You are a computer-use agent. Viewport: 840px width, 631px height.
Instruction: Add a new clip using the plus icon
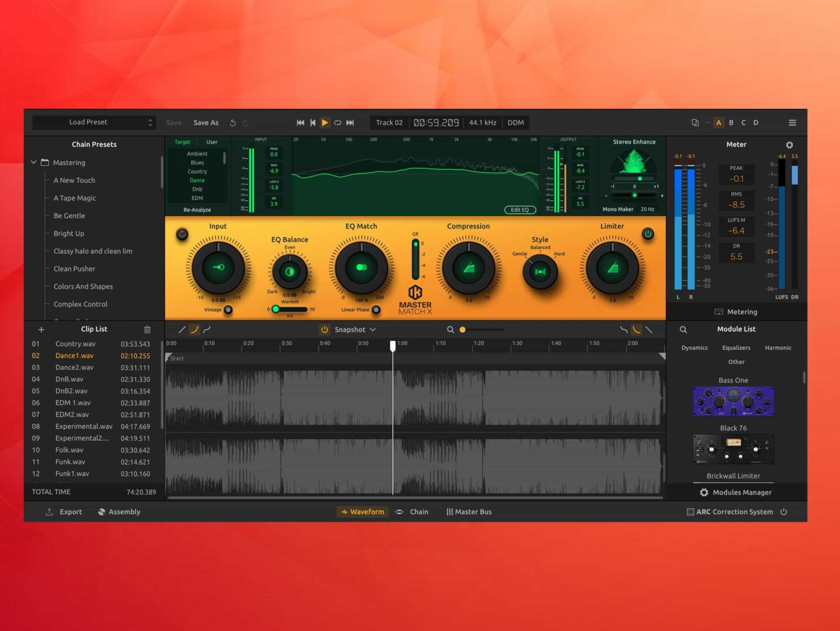[41, 329]
